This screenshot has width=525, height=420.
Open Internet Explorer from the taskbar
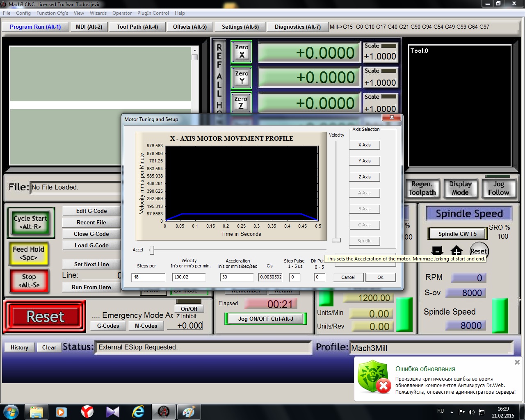pos(138,411)
